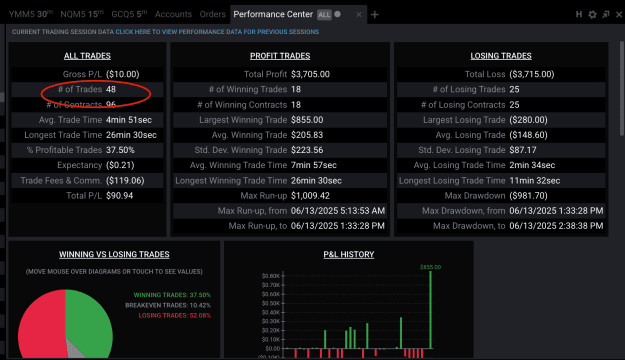The width and height of the screenshot is (625, 360).
Task: Click the ALL account filter badge
Action: (324, 15)
